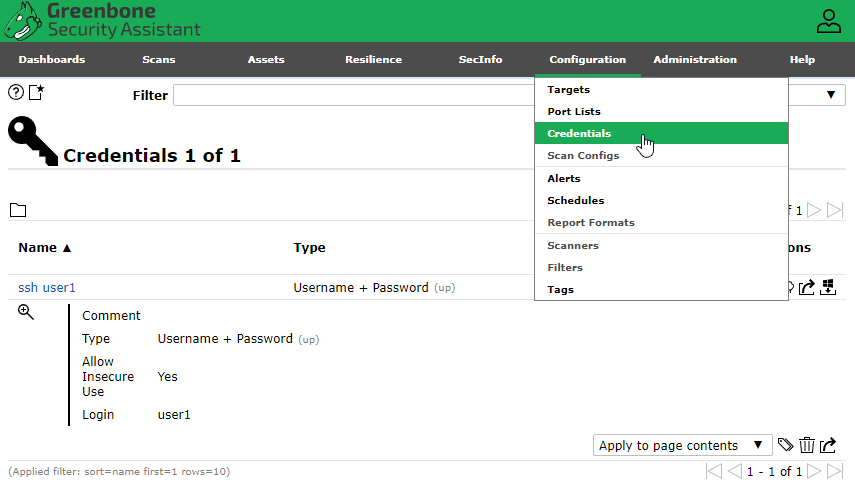Go to next page arrow at bottom
Viewport: 855px width, 486px height.
[x=814, y=471]
